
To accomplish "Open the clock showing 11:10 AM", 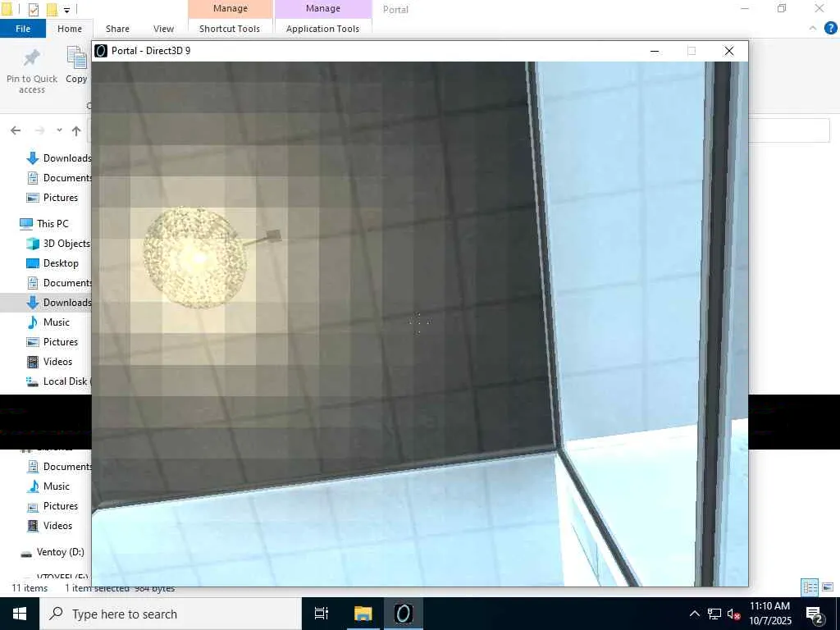I will tap(769, 614).
